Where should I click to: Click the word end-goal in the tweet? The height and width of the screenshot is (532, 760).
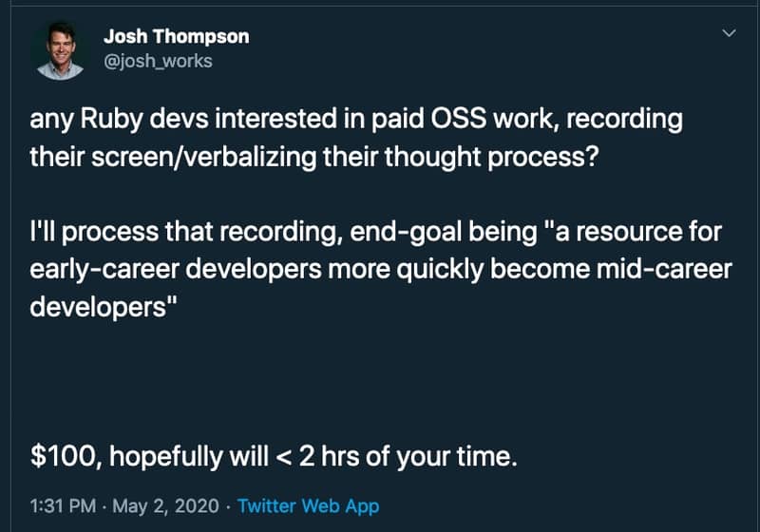pos(406,232)
